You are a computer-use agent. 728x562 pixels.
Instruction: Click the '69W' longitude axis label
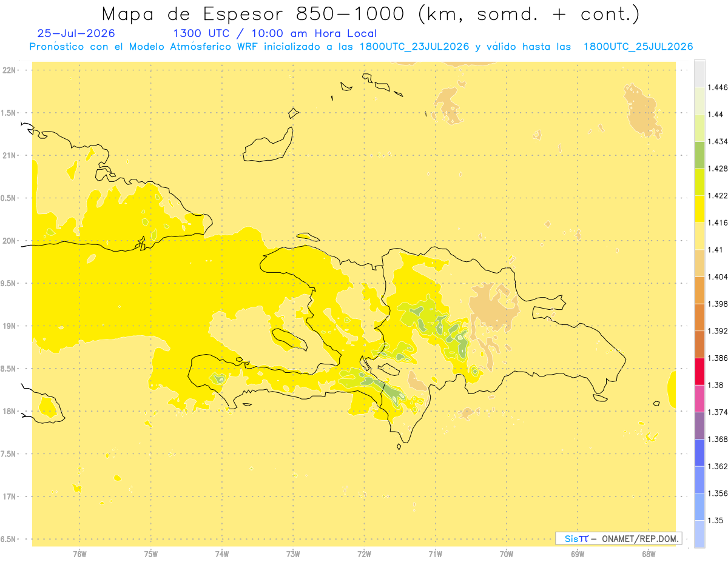click(578, 553)
